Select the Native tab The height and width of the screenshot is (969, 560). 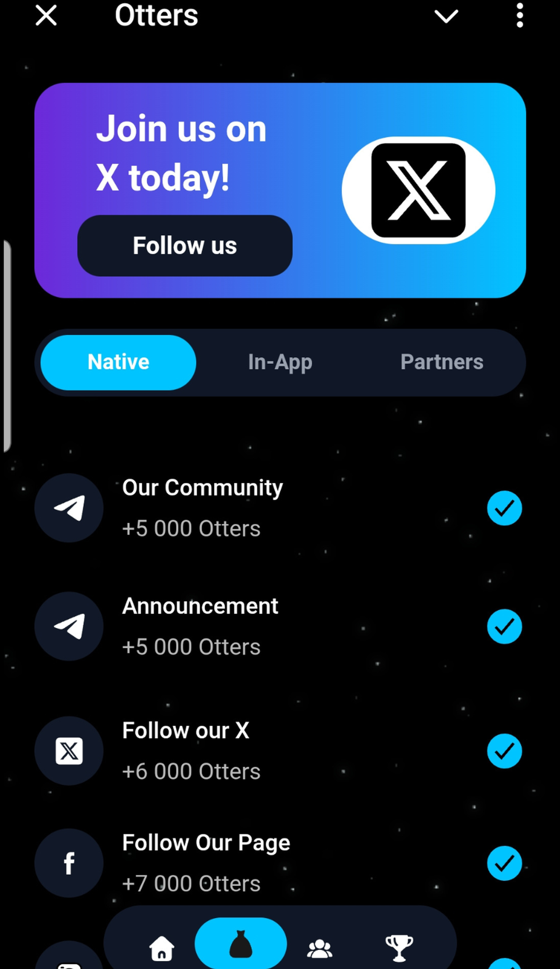(x=118, y=363)
